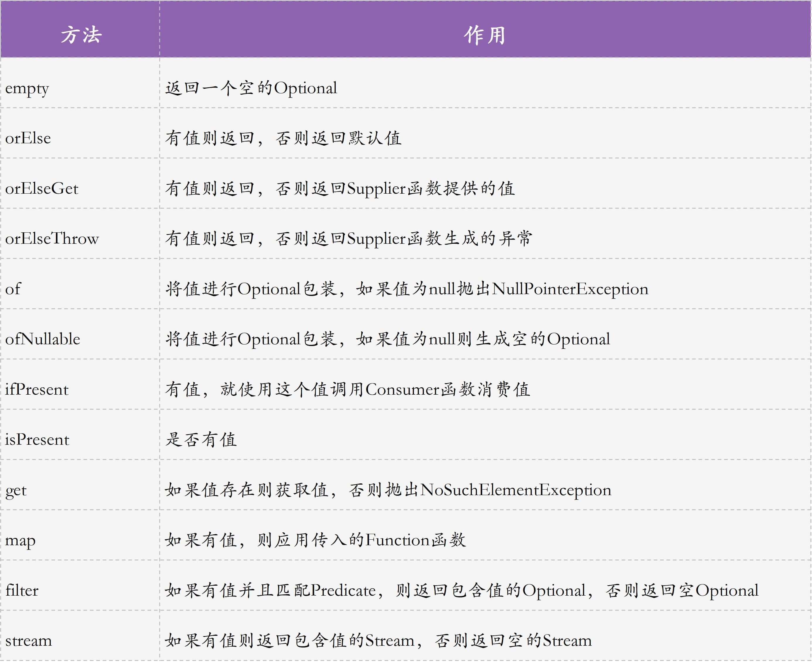The image size is (812, 663).
Task: Click the 是否有值 description cell
Action: point(201,439)
